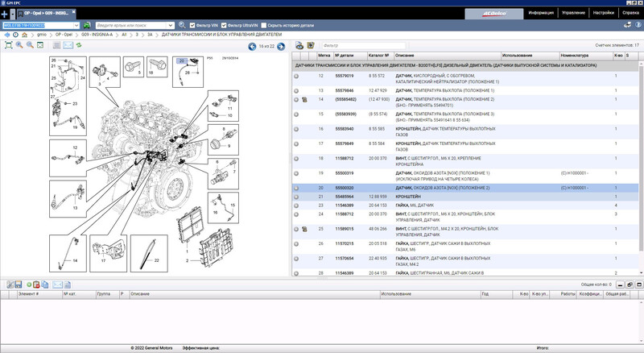Screen dimensions: 644x353
Task: Open the Настройки menu
Action: [x=603, y=13]
